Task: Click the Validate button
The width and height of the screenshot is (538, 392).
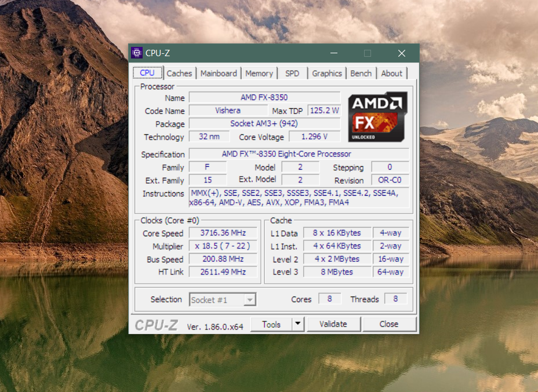Action: click(x=333, y=324)
